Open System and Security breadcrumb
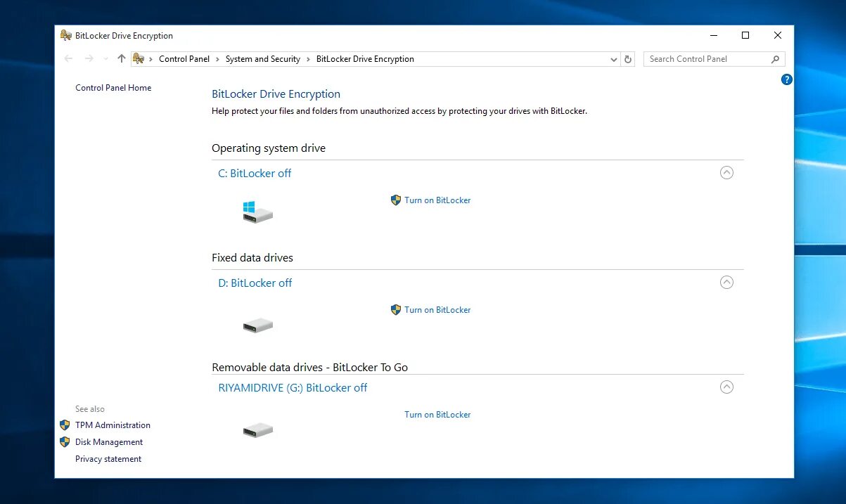Viewport: 846px width, 504px height. 263,59
